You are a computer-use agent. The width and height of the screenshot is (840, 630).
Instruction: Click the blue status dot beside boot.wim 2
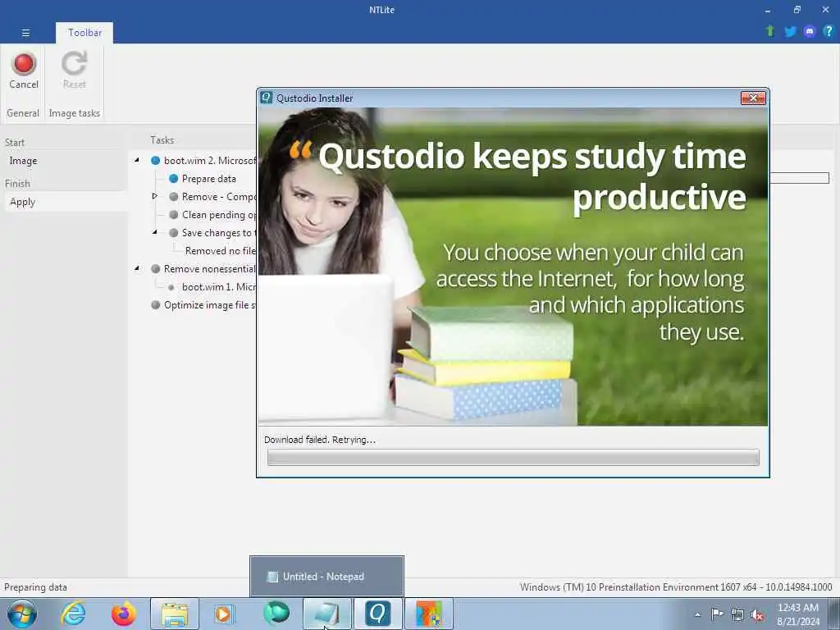(155, 160)
